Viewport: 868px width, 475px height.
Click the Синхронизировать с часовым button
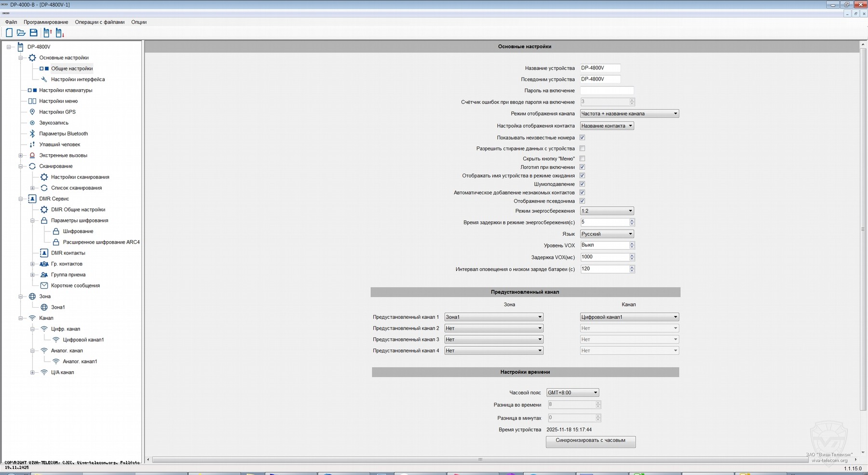(x=590, y=441)
